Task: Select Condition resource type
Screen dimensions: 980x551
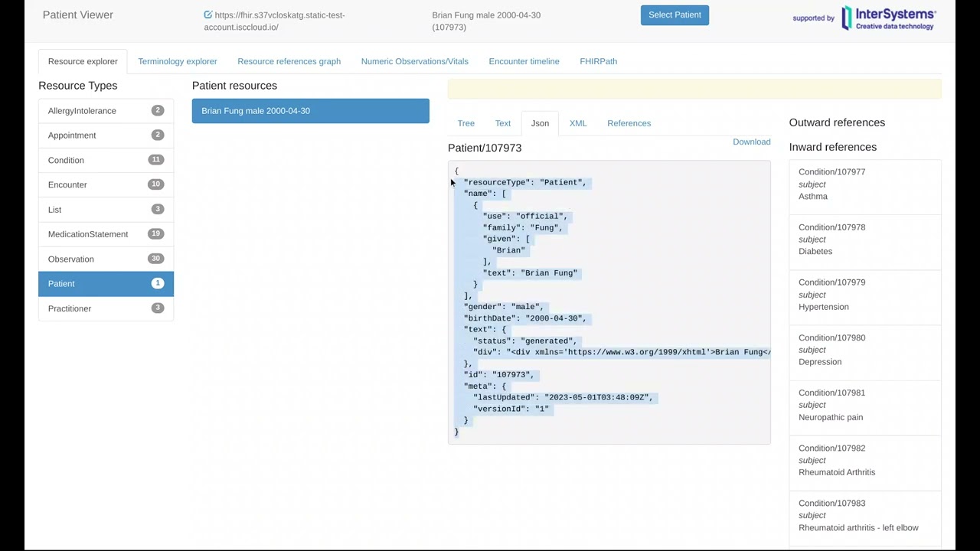Action: click(106, 160)
